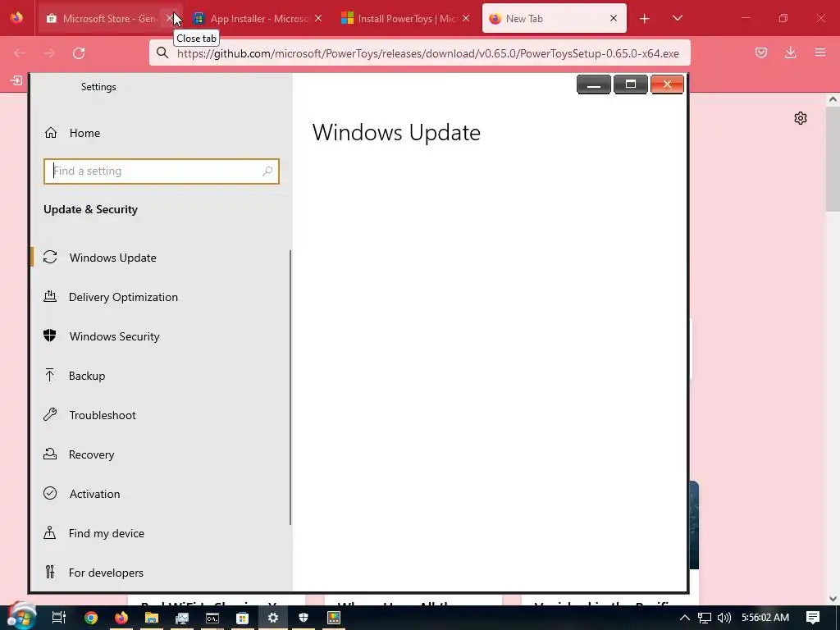Open a new Firefox tab

click(645, 19)
